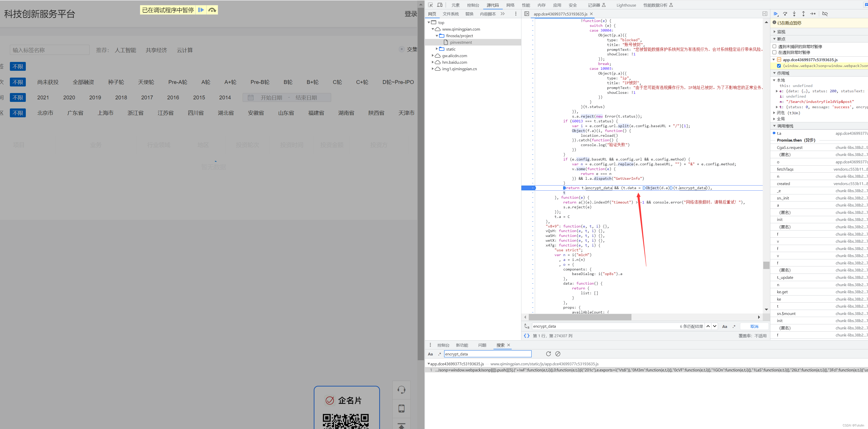Click 取消 to cancel editor search
This screenshot has height=429, width=868.
[754, 326]
